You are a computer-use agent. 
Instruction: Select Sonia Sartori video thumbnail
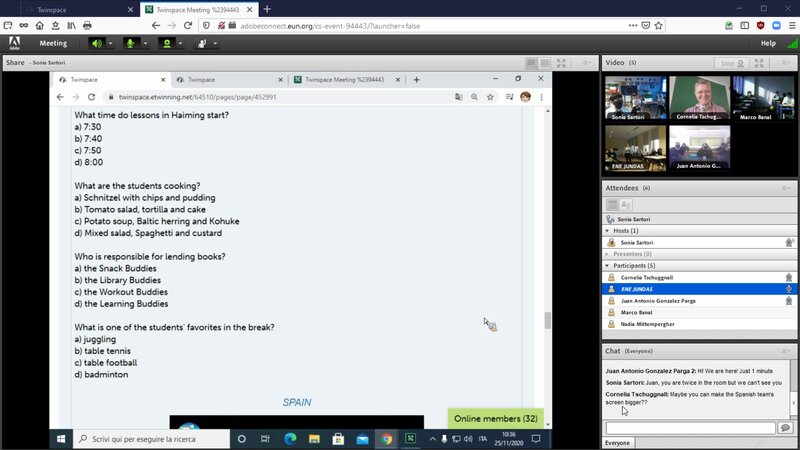coord(636,98)
